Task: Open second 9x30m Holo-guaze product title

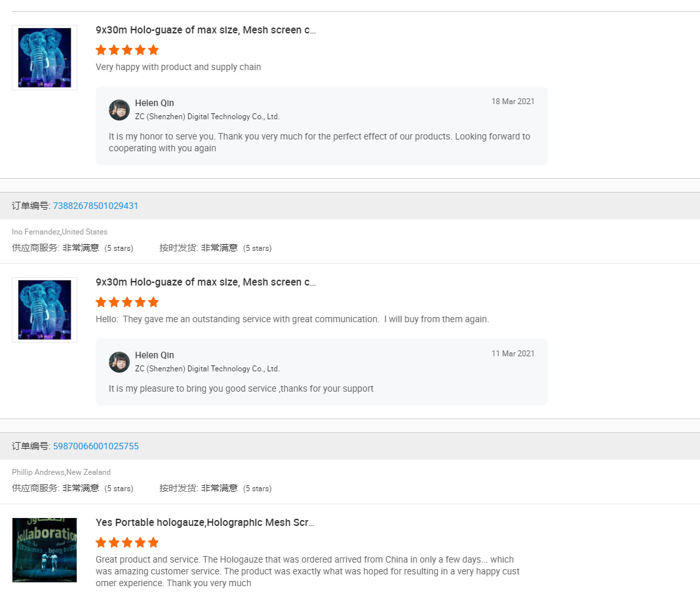Action: pyautogui.click(x=206, y=282)
